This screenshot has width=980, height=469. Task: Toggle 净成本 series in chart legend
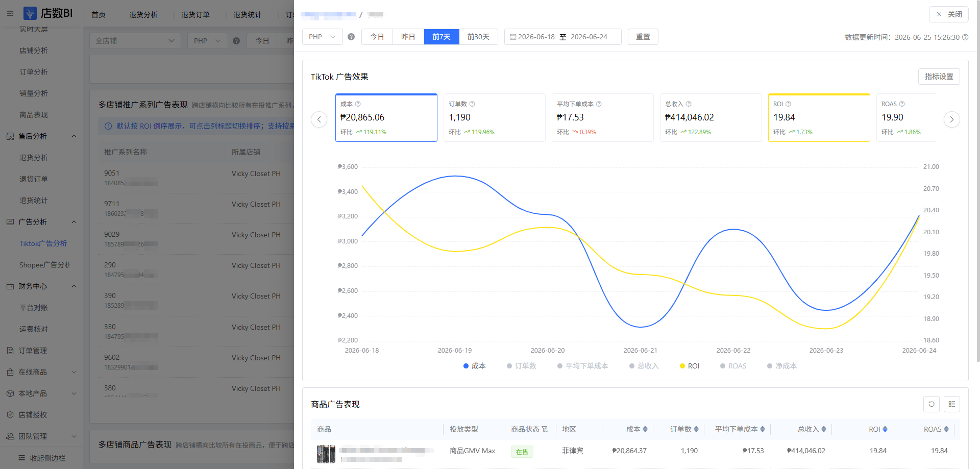point(781,366)
